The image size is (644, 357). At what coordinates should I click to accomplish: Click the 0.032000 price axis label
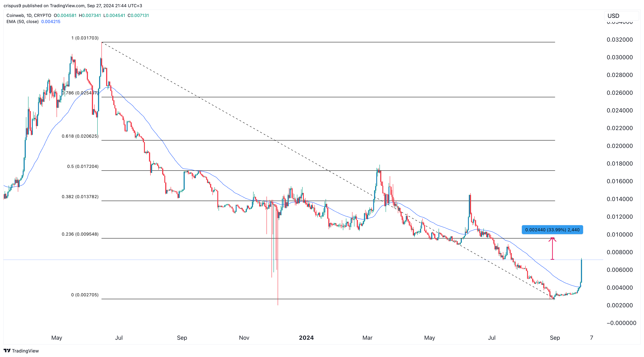[x=619, y=39]
